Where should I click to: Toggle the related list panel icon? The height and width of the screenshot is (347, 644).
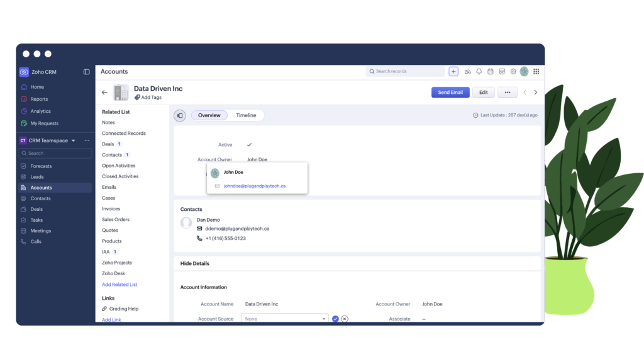(180, 115)
